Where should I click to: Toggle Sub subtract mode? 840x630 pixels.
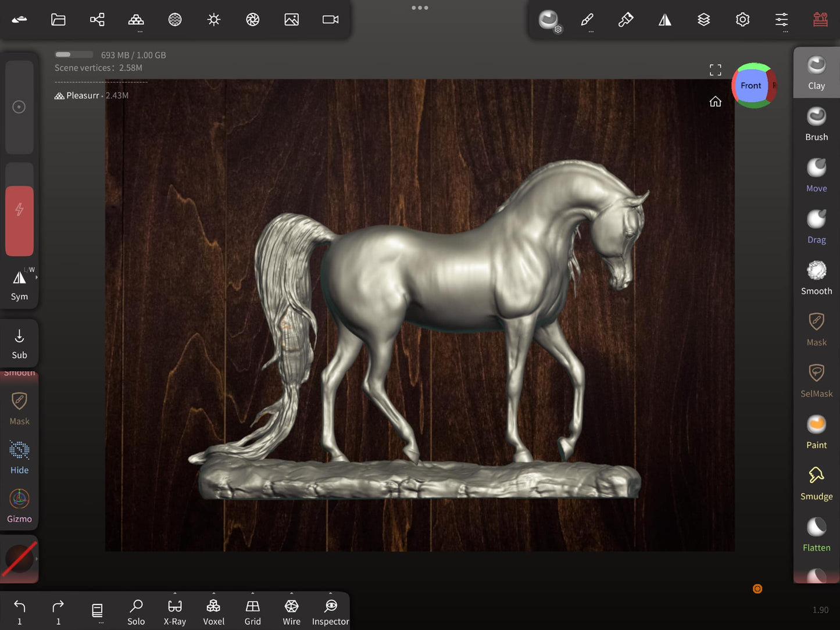coord(19,344)
